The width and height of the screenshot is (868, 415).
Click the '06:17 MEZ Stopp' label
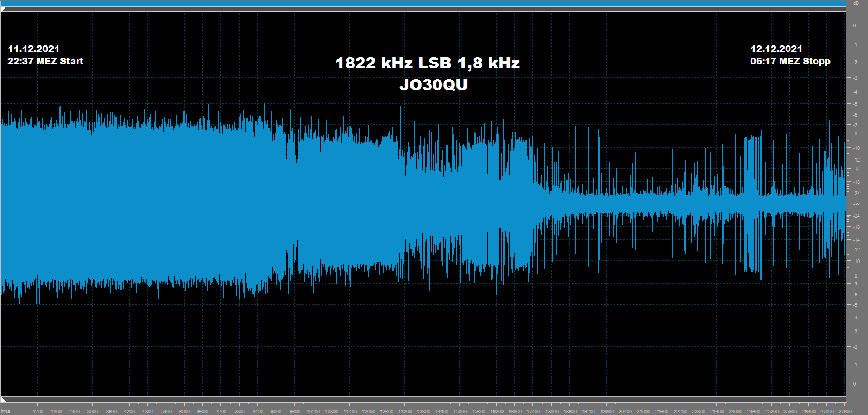pyautogui.click(x=790, y=61)
